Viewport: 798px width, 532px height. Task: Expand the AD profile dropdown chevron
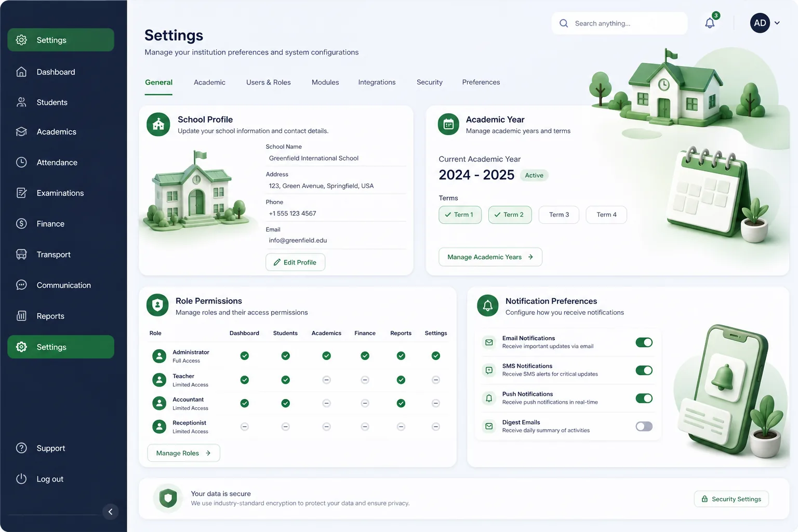[777, 23]
